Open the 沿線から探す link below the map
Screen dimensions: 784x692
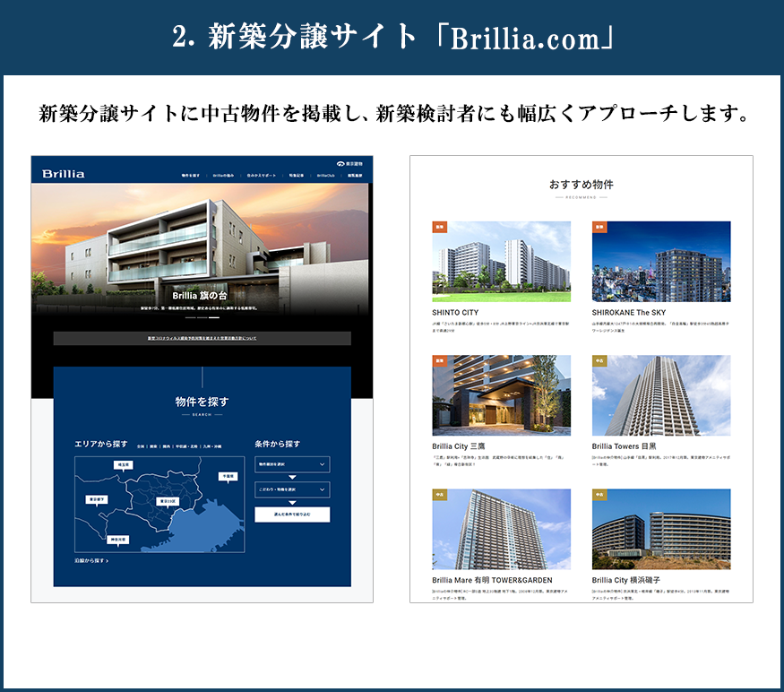(x=91, y=561)
